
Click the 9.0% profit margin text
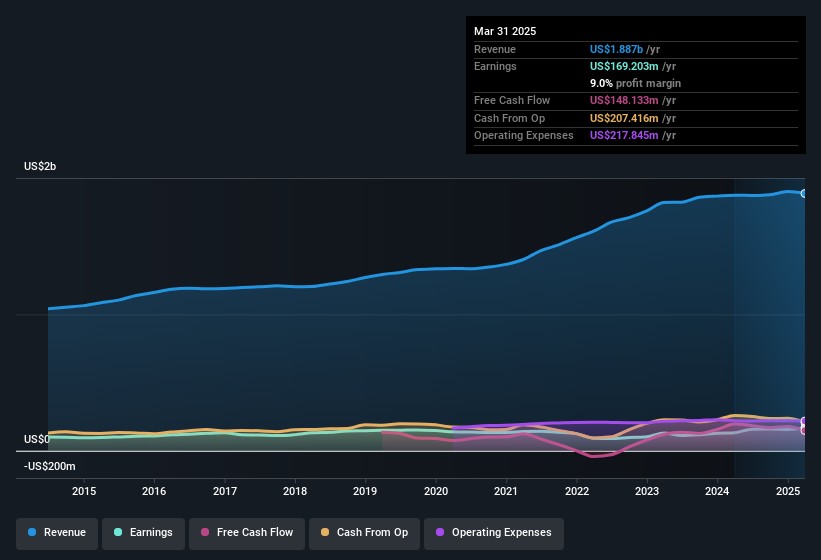pyautogui.click(x=635, y=83)
